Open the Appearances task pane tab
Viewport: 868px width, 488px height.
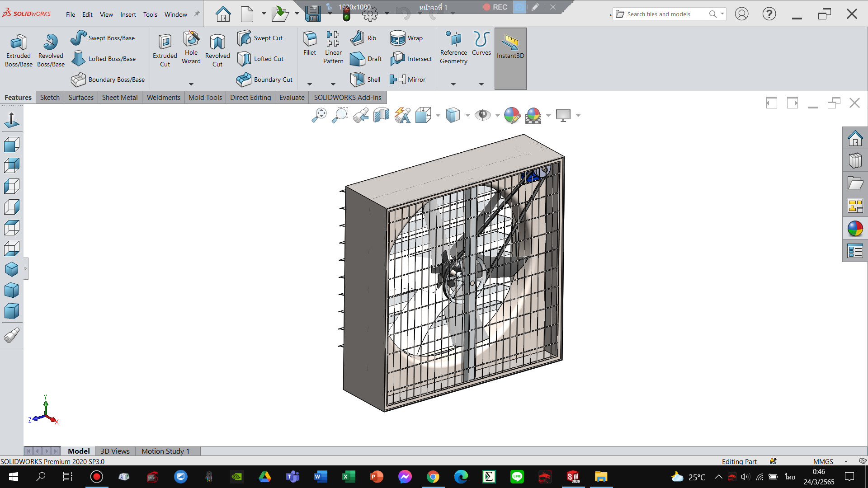point(855,229)
